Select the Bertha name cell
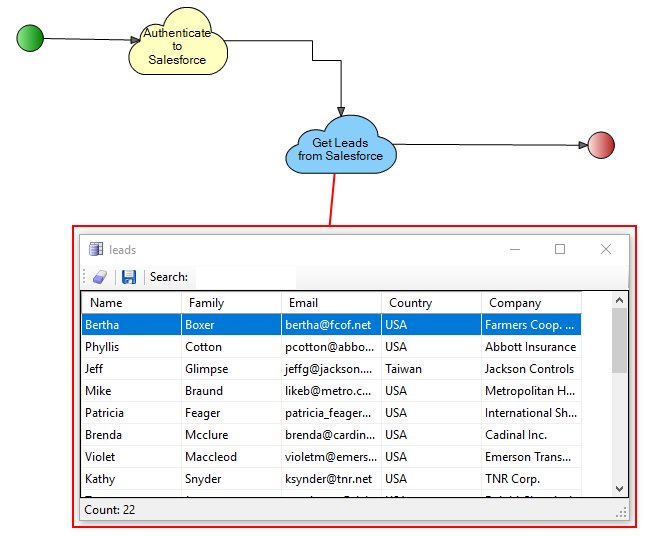The height and width of the screenshot is (536, 646). click(x=131, y=325)
